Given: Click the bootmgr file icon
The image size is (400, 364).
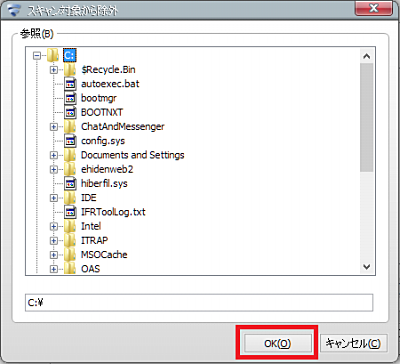Looking at the screenshot, I should [70, 98].
